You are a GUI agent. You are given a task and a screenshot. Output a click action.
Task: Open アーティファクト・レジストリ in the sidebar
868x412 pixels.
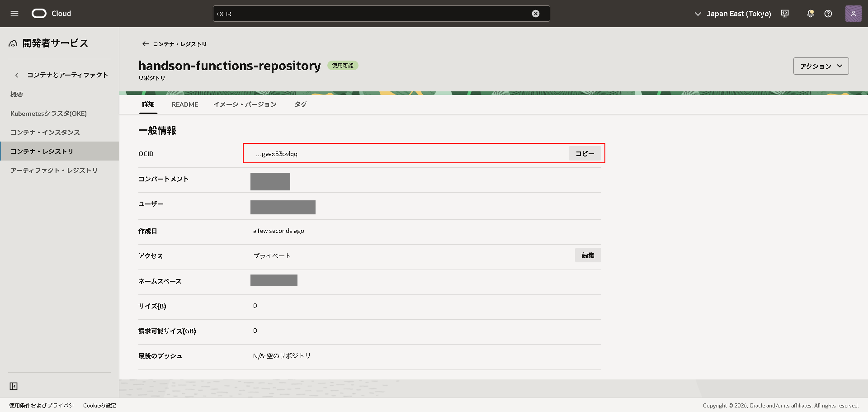[x=54, y=170]
